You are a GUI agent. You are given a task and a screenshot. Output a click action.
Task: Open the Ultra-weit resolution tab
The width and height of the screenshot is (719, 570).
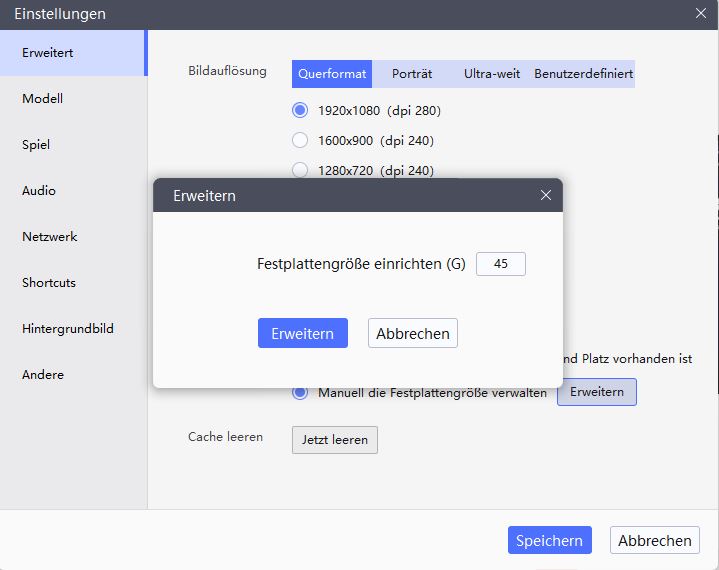[492, 74]
